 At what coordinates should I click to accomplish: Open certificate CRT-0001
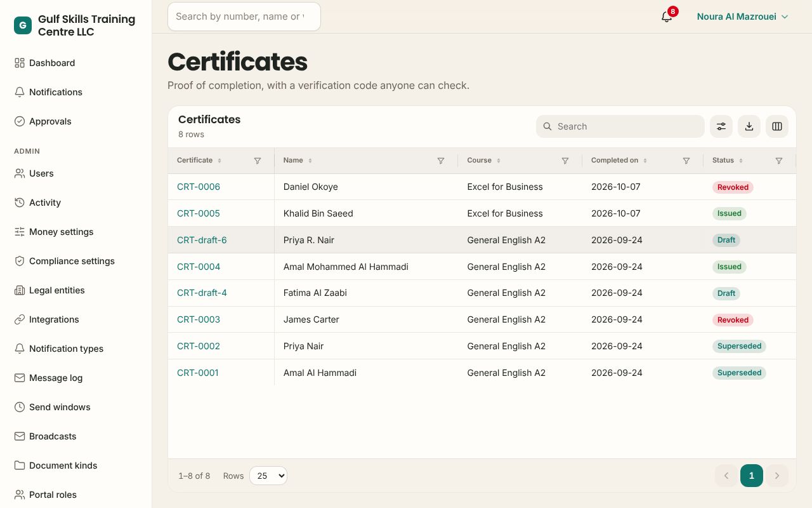(x=198, y=373)
